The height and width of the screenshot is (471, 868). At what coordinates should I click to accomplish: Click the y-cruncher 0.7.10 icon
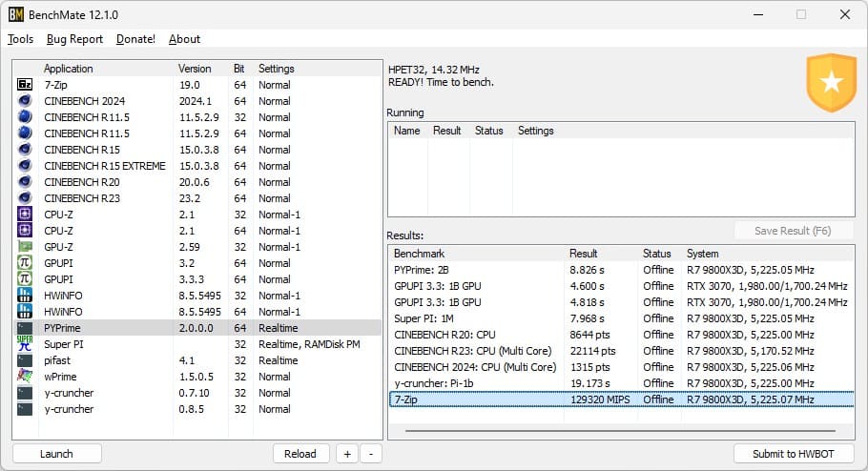(x=25, y=393)
